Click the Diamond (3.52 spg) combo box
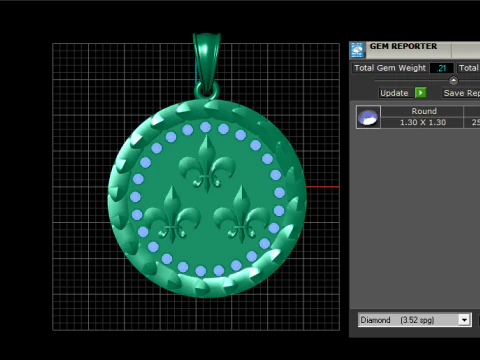480x360 pixels. [415, 320]
